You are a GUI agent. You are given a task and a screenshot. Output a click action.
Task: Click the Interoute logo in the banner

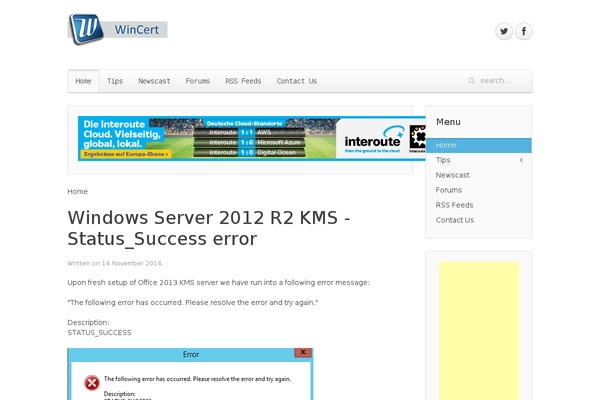(373, 140)
